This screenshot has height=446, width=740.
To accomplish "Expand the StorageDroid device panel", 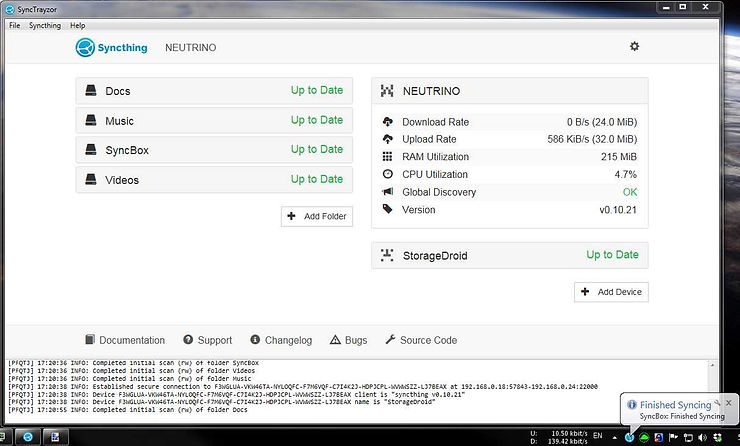I will pyautogui.click(x=510, y=255).
